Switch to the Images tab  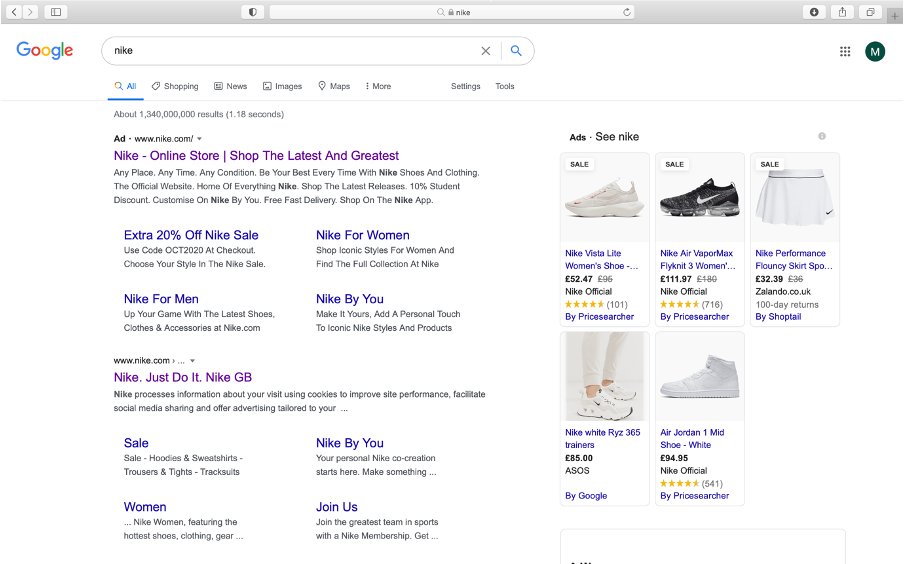pyautogui.click(x=282, y=86)
